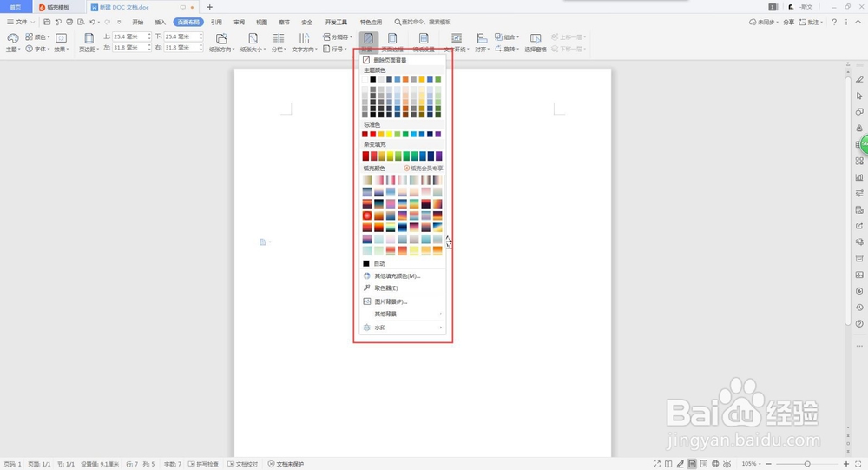This screenshot has height=470, width=868.
Task: Click the 对齐 (Align) icon
Action: pos(482,38)
